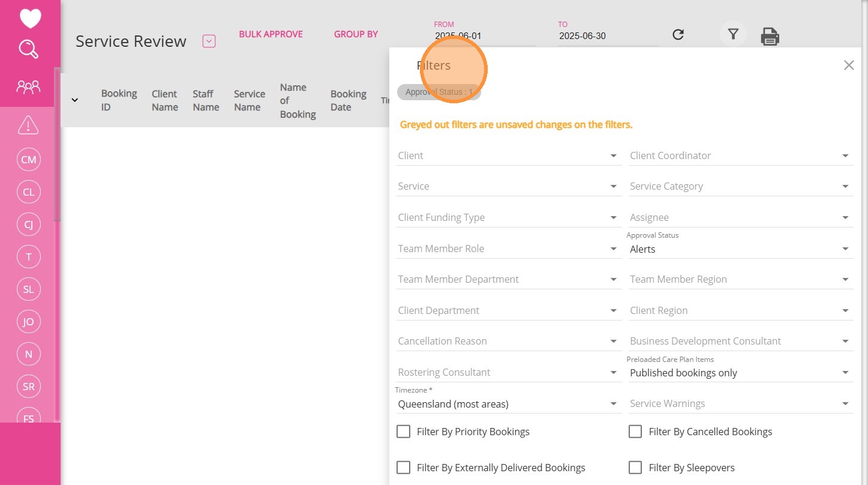Image resolution: width=868 pixels, height=485 pixels.
Task: Click the BULK APPROVE button
Action: (271, 34)
